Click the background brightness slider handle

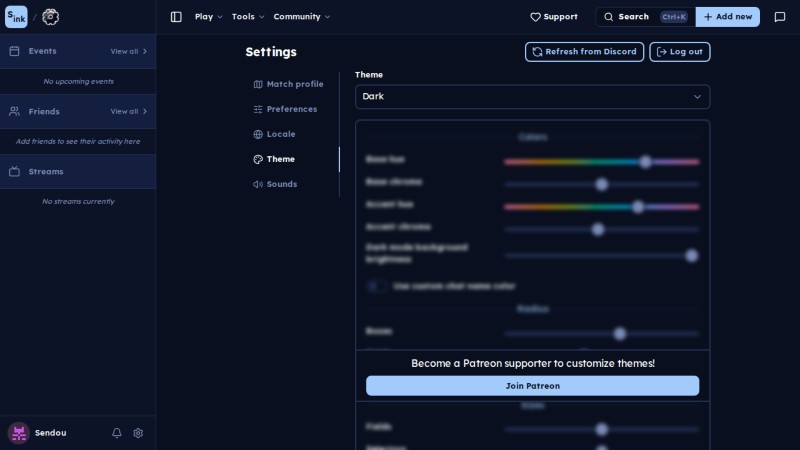[x=691, y=256]
